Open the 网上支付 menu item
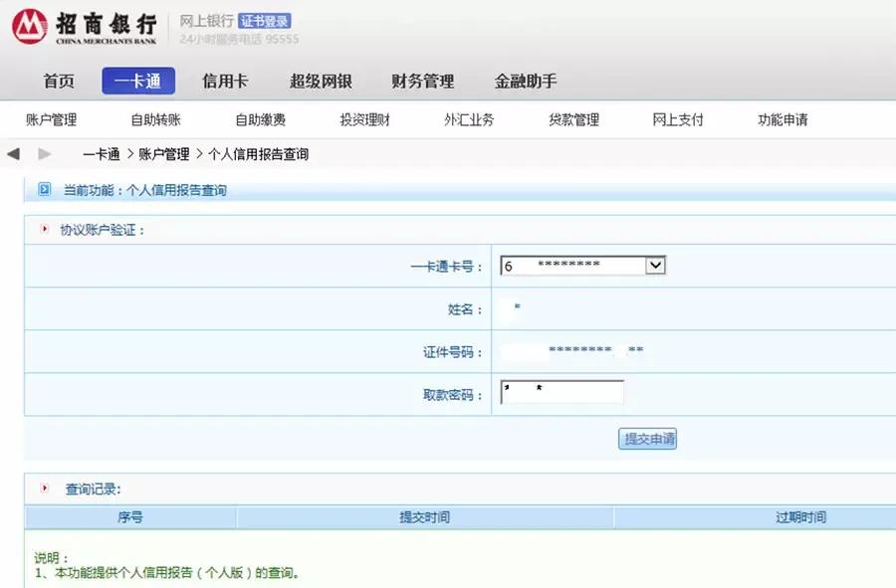Image resolution: width=896 pixels, height=588 pixels. [676, 118]
